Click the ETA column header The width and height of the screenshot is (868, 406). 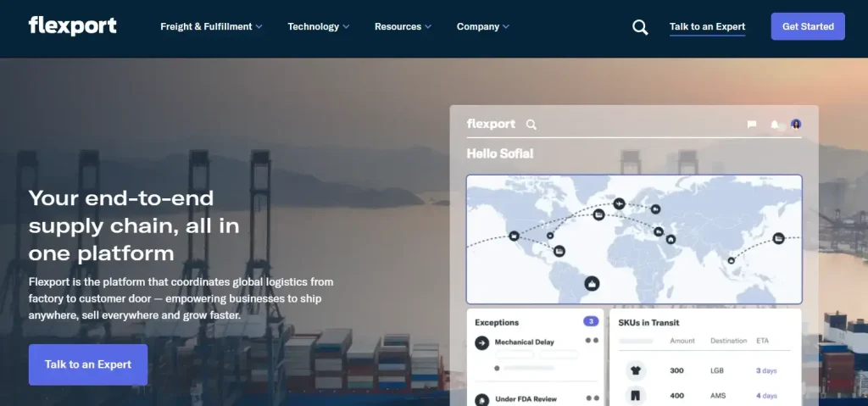click(x=762, y=341)
